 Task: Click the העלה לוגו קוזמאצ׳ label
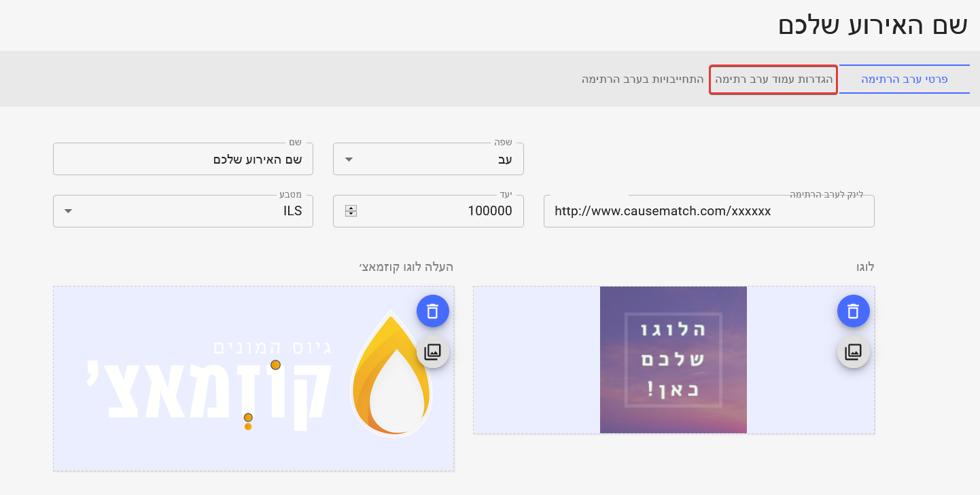click(x=406, y=267)
